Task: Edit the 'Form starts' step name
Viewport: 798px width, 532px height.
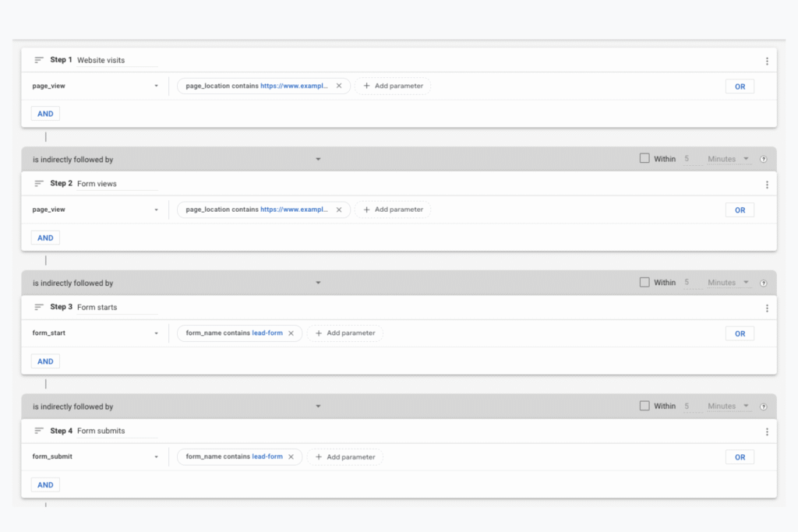Action: [117, 307]
